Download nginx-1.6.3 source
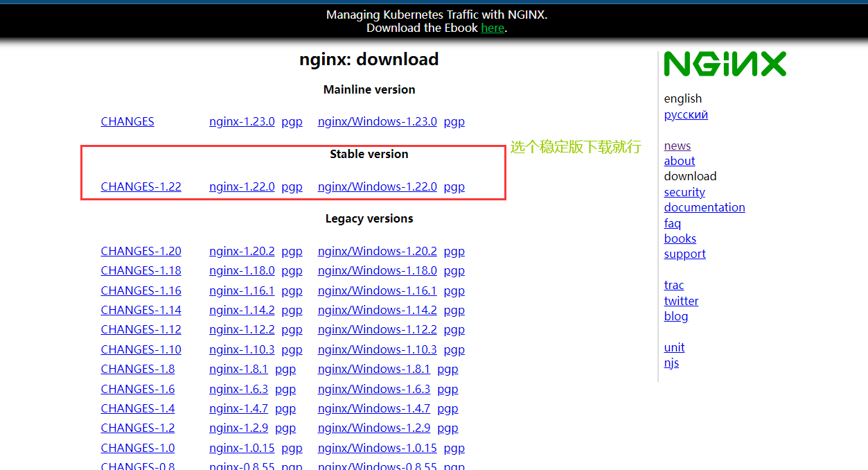The width and height of the screenshot is (868, 470). point(238,389)
